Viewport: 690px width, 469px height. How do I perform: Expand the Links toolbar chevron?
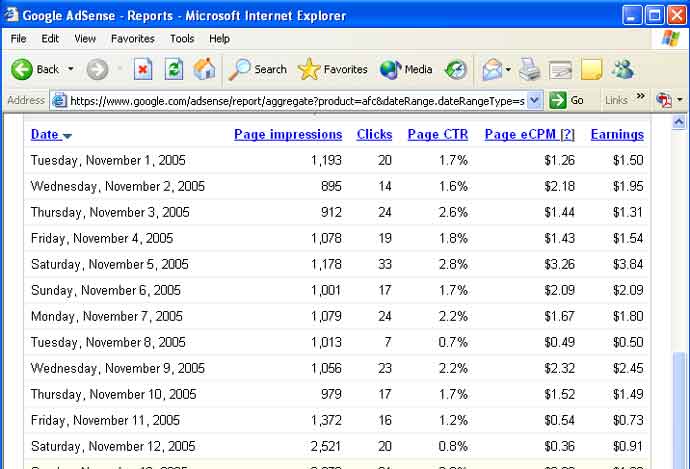pos(639,100)
